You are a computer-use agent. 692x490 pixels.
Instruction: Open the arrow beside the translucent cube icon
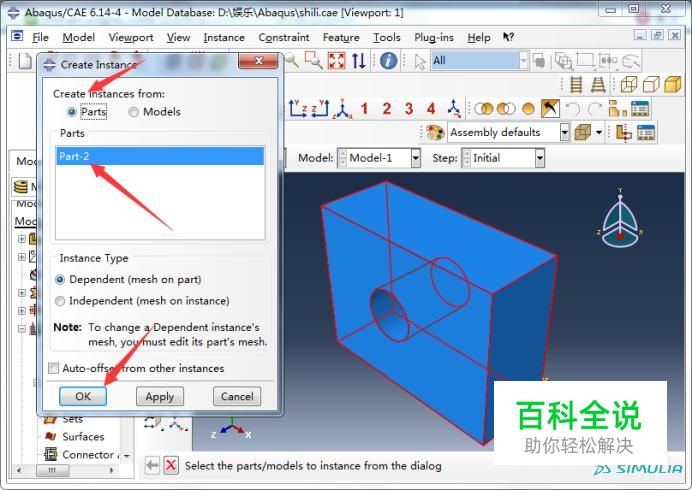pyautogui.click(x=599, y=132)
